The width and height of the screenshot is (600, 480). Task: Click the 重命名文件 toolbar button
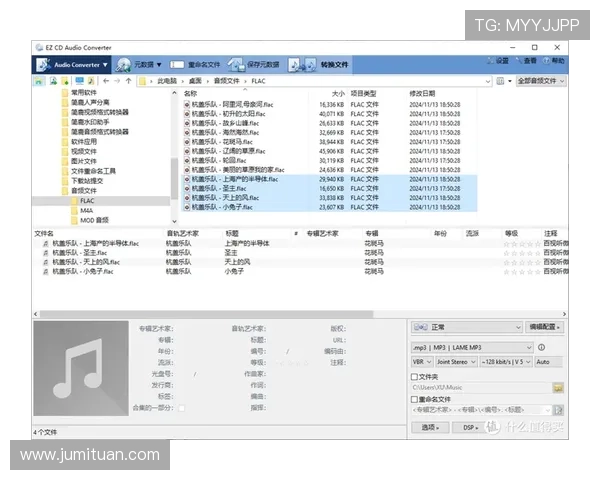(x=195, y=65)
